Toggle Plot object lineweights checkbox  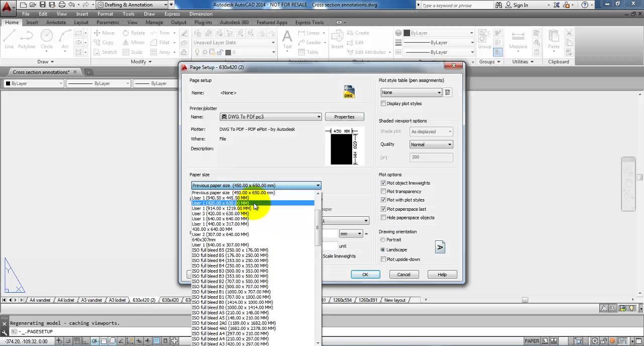[383, 183]
